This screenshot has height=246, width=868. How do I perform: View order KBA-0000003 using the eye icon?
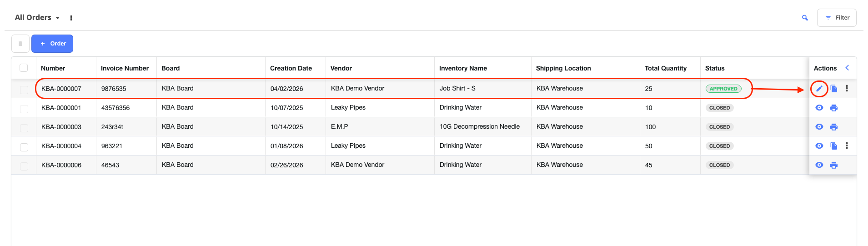tap(819, 127)
